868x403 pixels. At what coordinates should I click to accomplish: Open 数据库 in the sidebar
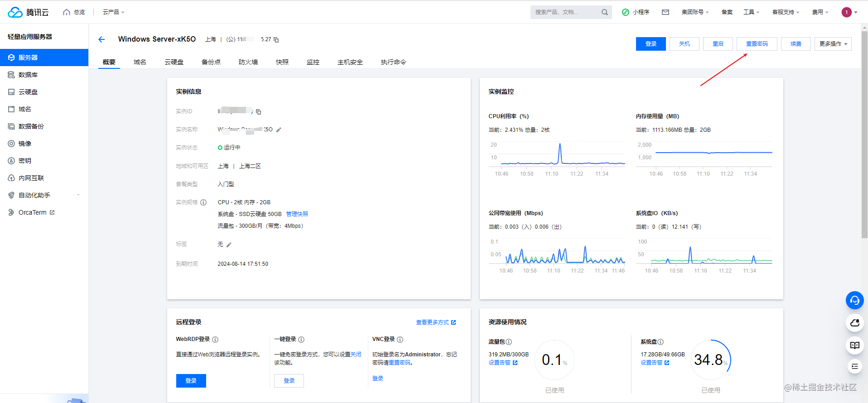[44, 75]
